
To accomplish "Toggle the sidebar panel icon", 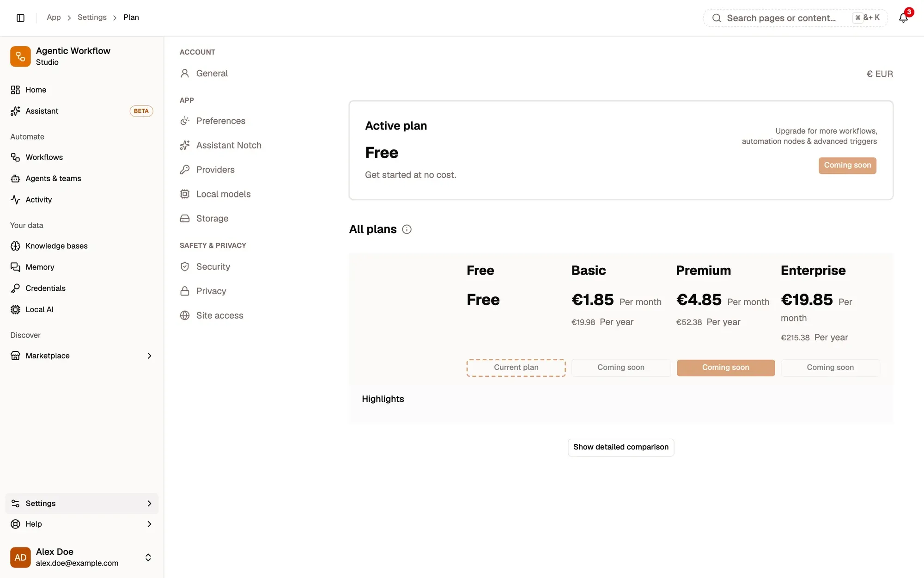I will tap(20, 18).
